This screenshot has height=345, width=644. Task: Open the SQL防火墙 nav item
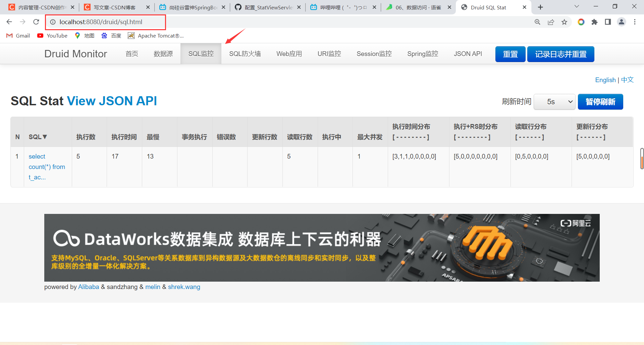pyautogui.click(x=245, y=54)
